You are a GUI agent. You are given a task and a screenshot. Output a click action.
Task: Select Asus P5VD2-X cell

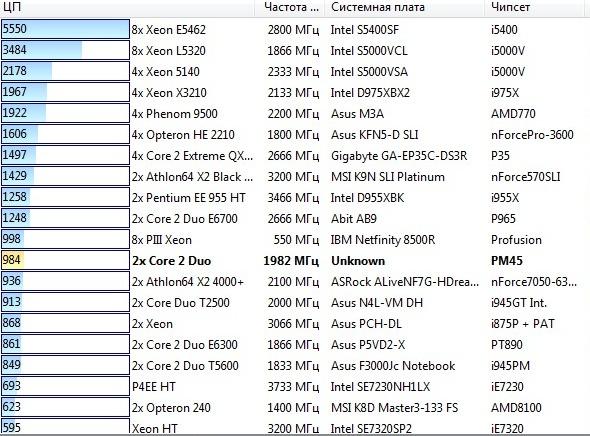tap(368, 345)
